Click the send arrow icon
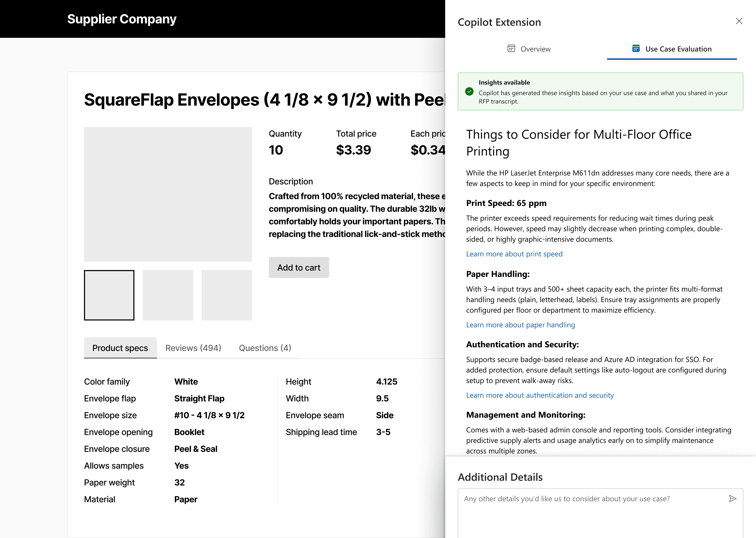 click(x=732, y=499)
